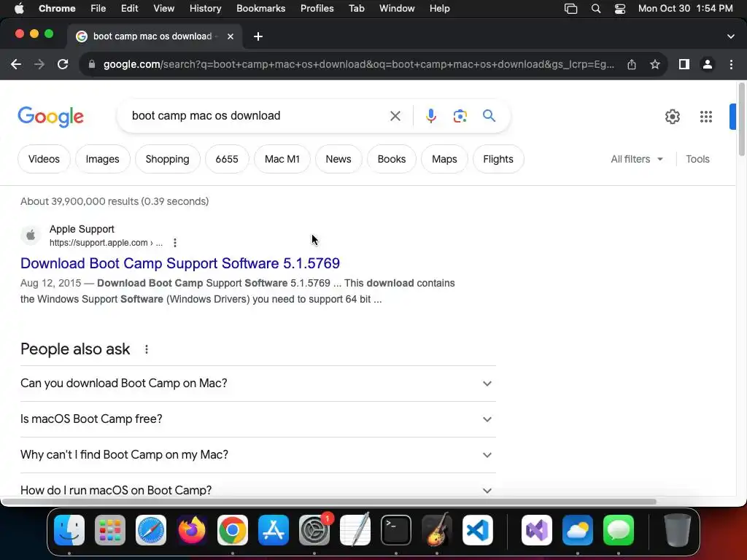The width and height of the screenshot is (747, 560).
Task: Filter results by Images
Action: [x=102, y=159]
